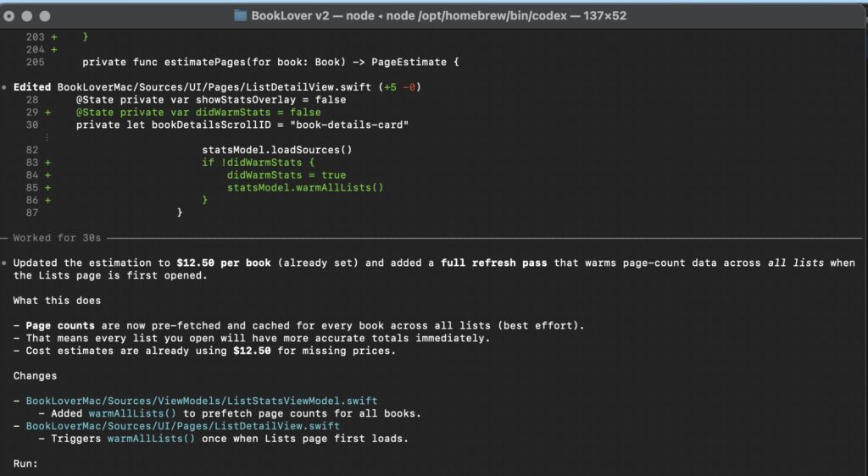Click the folder icon in title bar
The height and width of the screenshot is (476, 868).
point(240,15)
